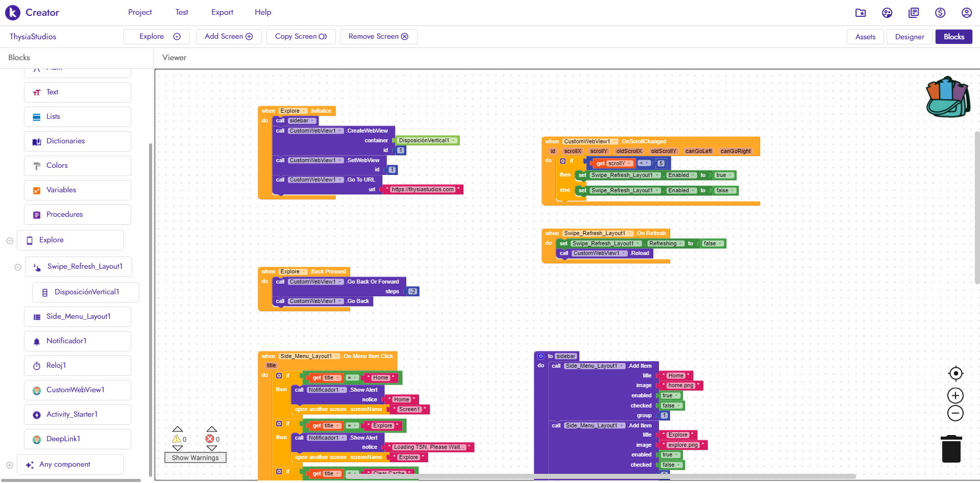
Task: Open the Explore screen selector dropdown
Action: coord(157,37)
